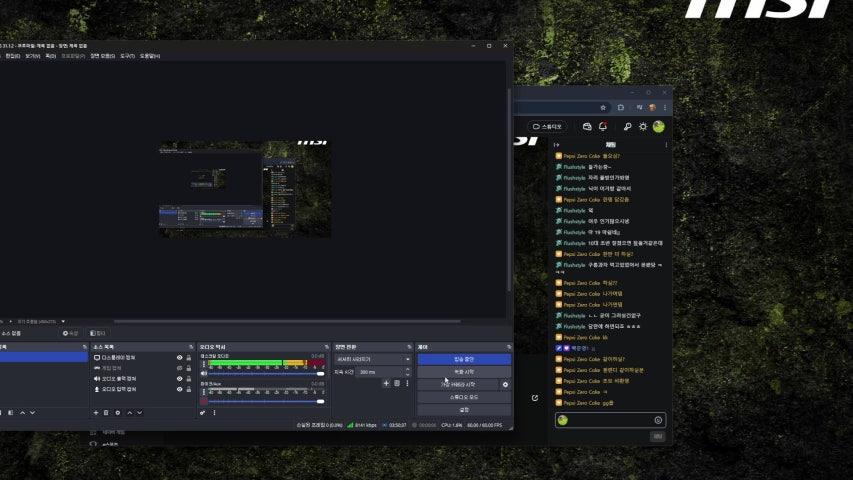Open the 도구(T) tools menu in OBS
This screenshot has width=853, height=480.
coord(127,56)
